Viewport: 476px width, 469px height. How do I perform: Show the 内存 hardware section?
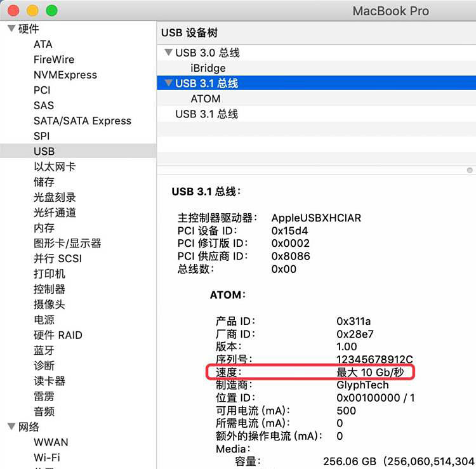coord(44,228)
